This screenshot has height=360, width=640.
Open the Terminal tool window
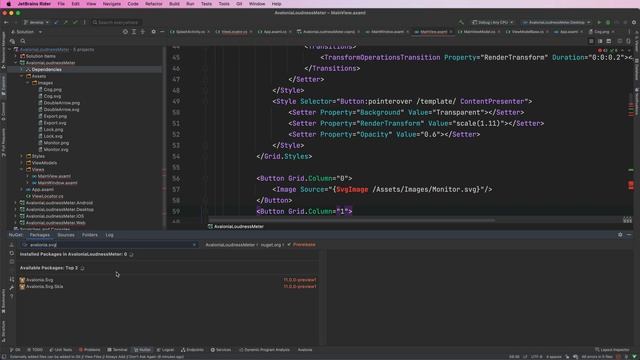(117, 350)
